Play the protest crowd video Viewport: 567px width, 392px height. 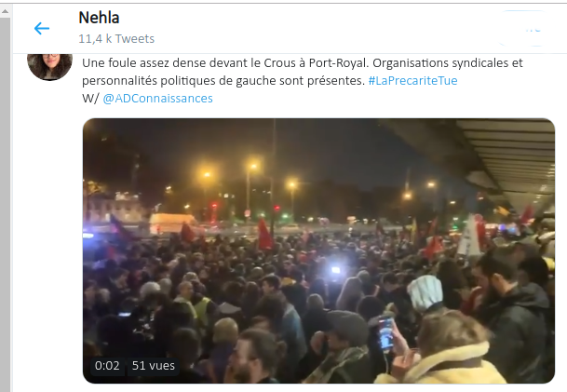point(318,250)
